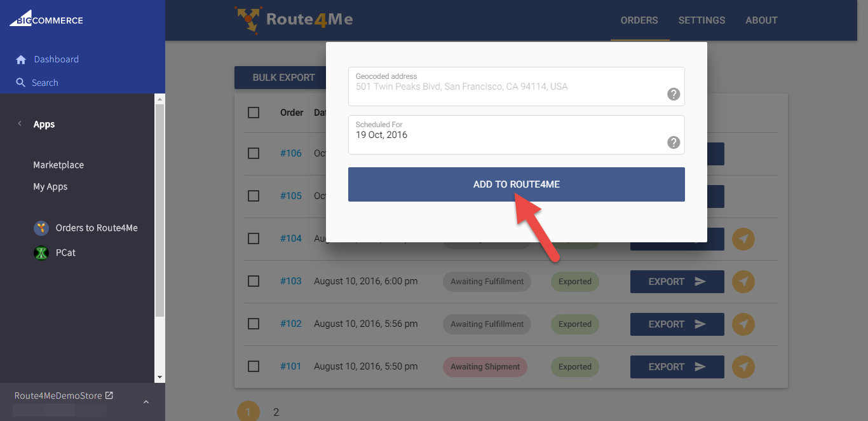Toggle the select-all orders checkbox

click(254, 113)
